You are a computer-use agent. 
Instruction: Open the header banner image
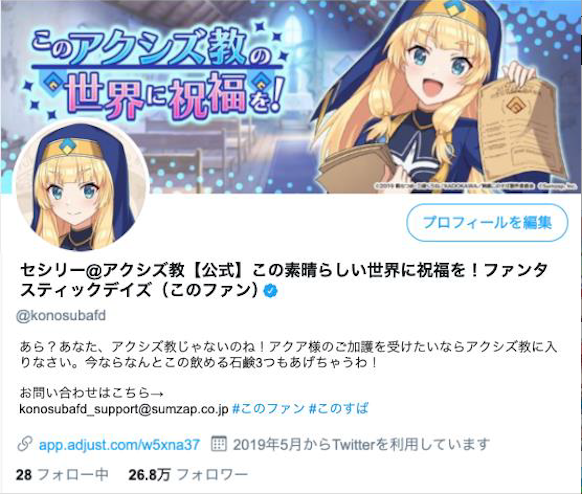(291, 96)
